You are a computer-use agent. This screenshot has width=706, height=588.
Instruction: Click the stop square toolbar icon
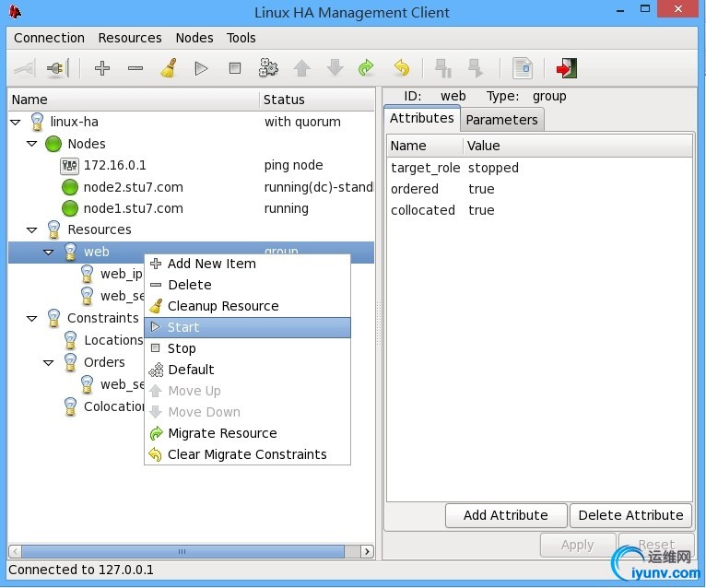tap(235, 68)
